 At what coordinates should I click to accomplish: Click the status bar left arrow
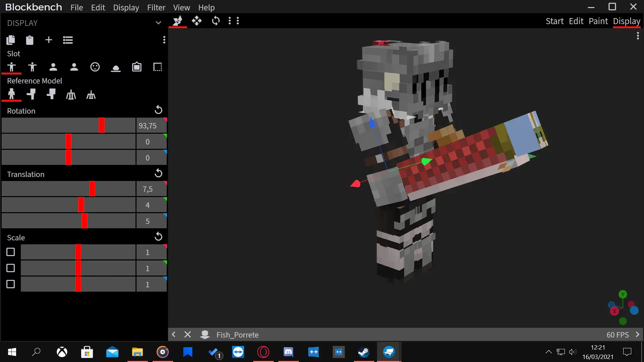point(174,335)
